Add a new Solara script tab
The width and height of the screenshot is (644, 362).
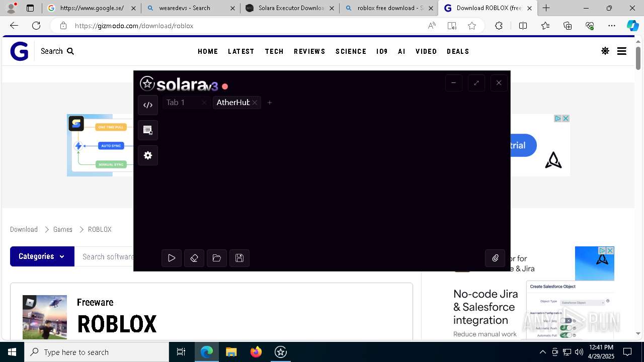pos(270,103)
